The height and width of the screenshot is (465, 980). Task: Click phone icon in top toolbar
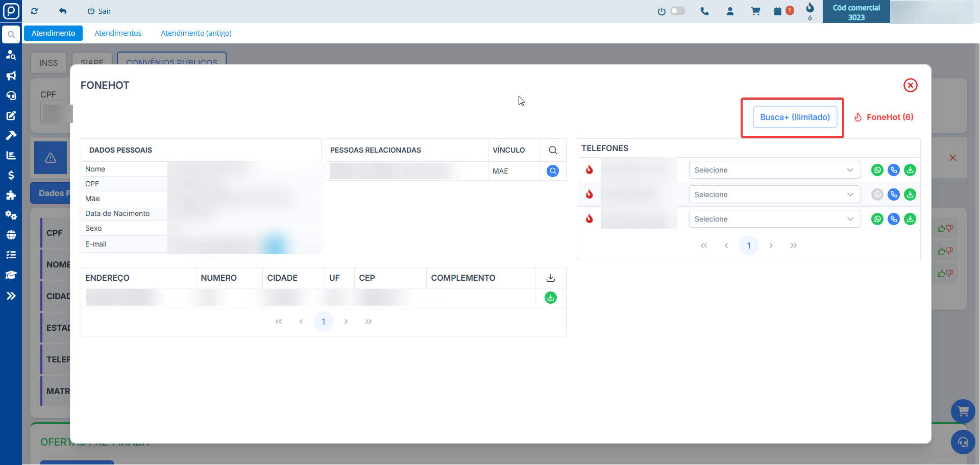tap(704, 11)
